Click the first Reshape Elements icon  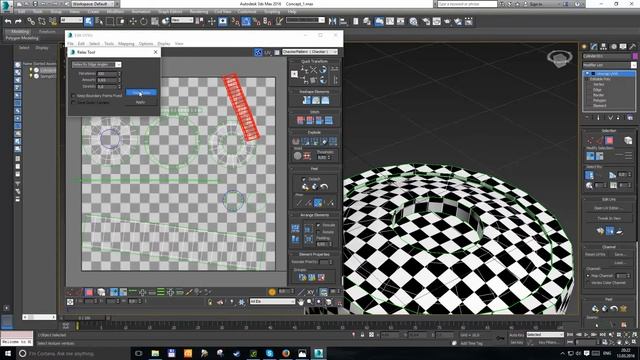pos(306,100)
